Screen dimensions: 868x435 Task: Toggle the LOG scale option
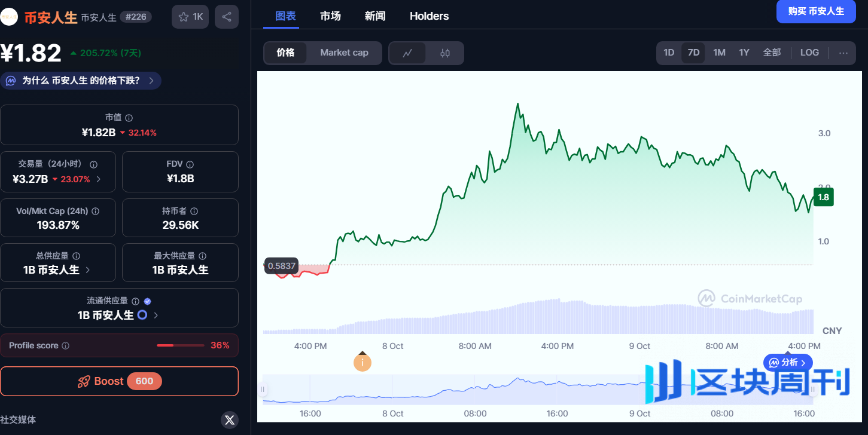click(x=809, y=53)
